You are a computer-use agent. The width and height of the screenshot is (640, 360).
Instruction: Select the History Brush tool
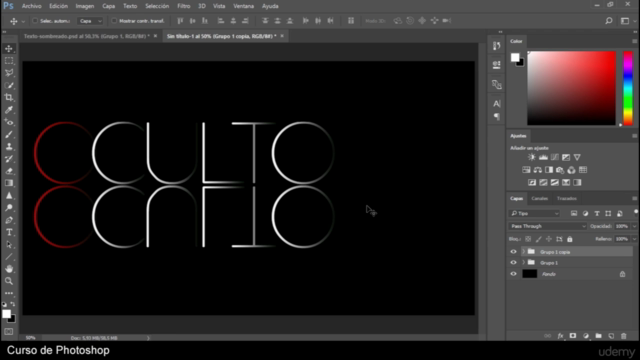pyautogui.click(x=9, y=159)
